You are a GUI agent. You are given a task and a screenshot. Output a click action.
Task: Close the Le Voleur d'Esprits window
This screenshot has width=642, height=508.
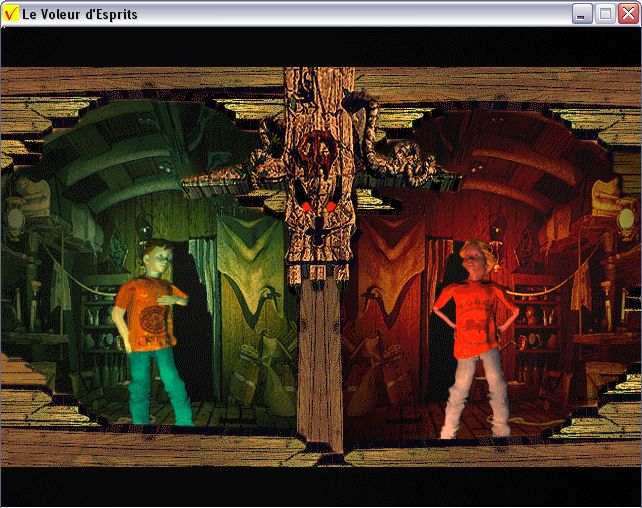pos(628,14)
